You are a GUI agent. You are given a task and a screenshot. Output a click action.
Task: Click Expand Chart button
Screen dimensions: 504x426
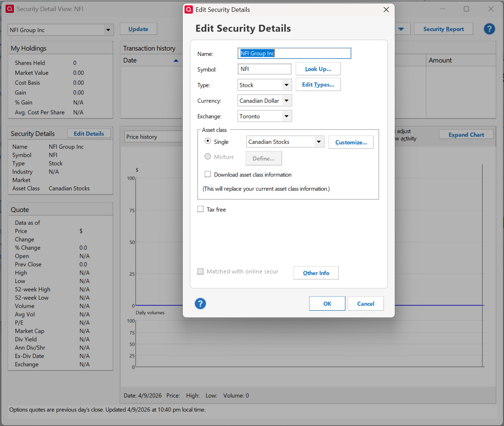click(466, 135)
